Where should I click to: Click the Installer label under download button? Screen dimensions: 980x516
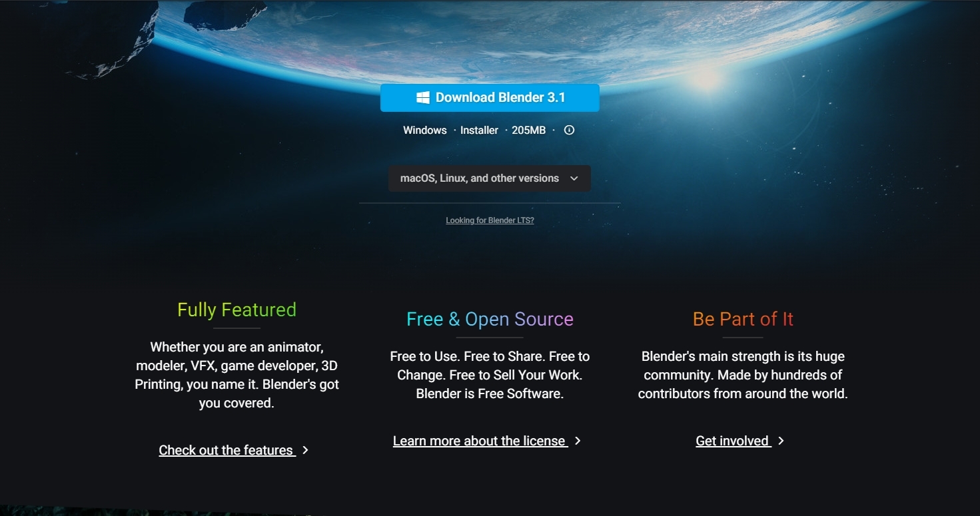(x=479, y=130)
